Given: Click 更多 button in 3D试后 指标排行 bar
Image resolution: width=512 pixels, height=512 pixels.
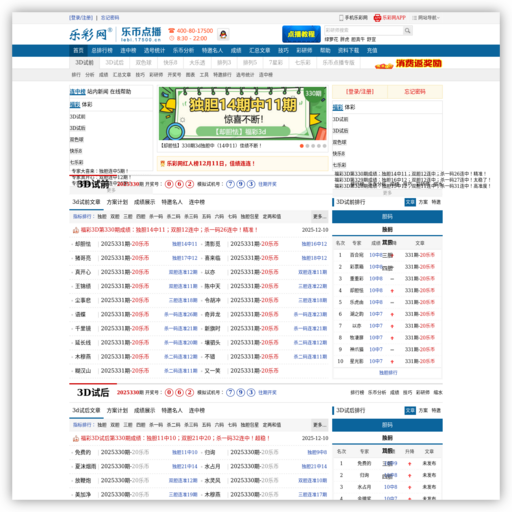Looking at the screenshot, I should pyautogui.click(x=319, y=425).
